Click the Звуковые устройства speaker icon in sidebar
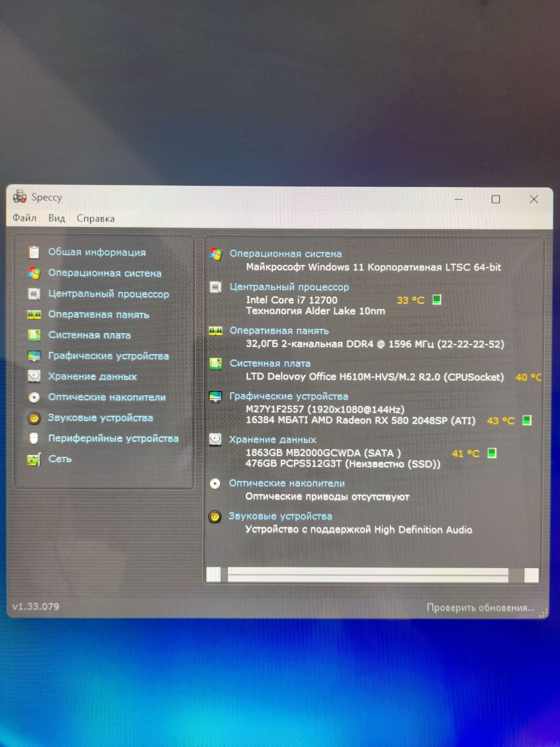The width and height of the screenshot is (560, 747). [x=34, y=418]
